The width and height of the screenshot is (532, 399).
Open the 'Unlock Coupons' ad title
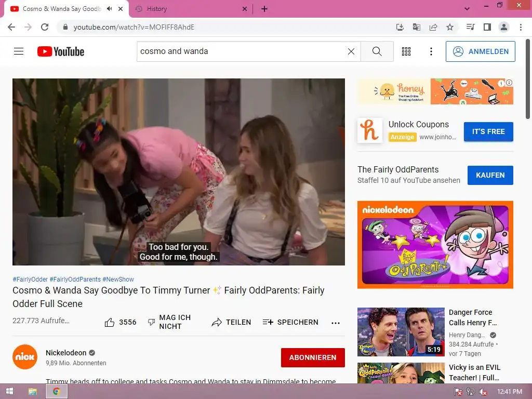[418, 125]
